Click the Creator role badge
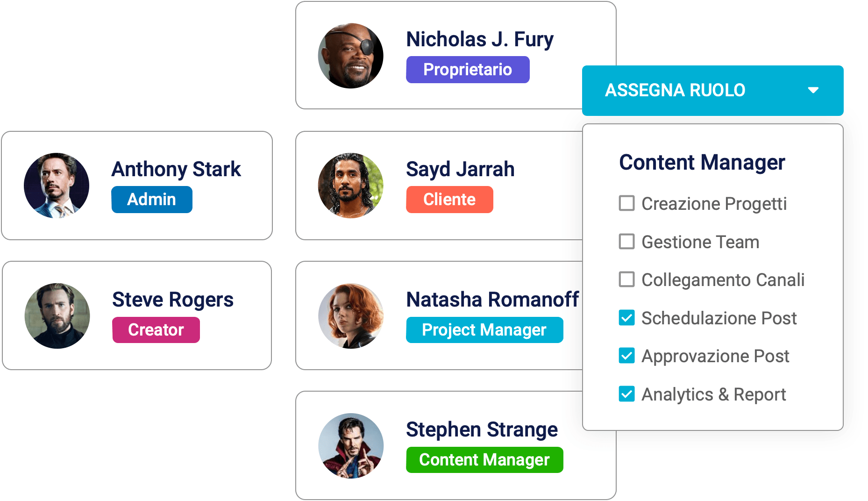The height and width of the screenshot is (501, 868). [x=156, y=330]
